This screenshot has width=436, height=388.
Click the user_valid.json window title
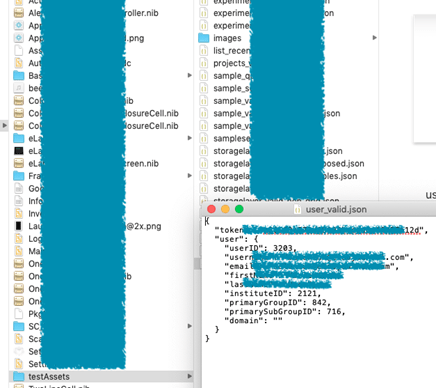click(x=336, y=209)
